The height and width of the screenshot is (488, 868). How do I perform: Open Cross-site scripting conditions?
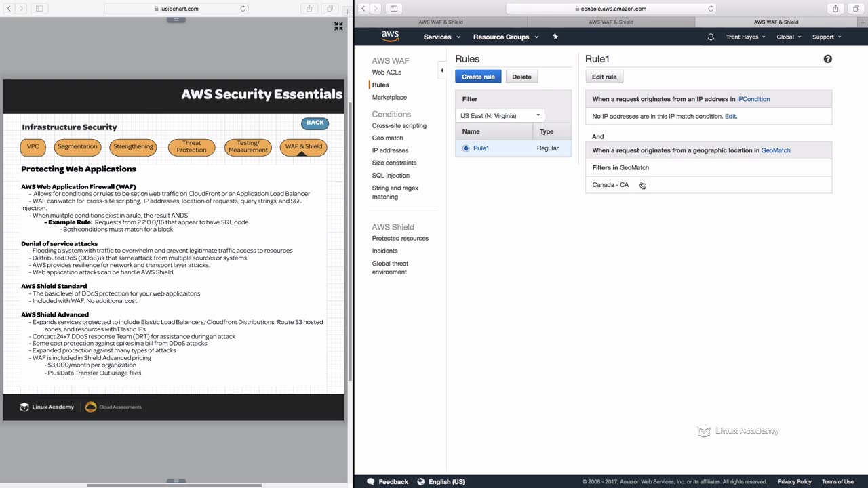[399, 125]
